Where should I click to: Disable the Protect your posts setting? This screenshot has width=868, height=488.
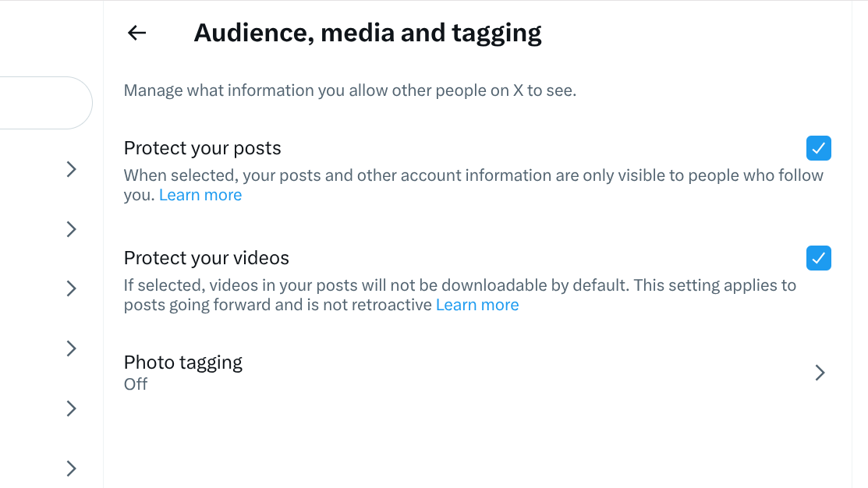coord(818,148)
